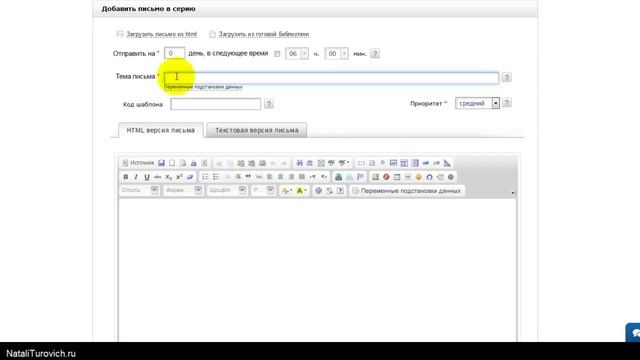Click the Anchor flag icon
The width and height of the screenshot is (640, 360).
pyautogui.click(x=360, y=177)
